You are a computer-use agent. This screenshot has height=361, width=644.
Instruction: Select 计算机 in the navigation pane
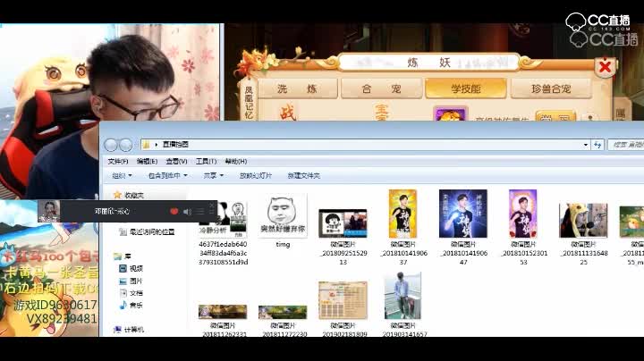click(x=129, y=330)
